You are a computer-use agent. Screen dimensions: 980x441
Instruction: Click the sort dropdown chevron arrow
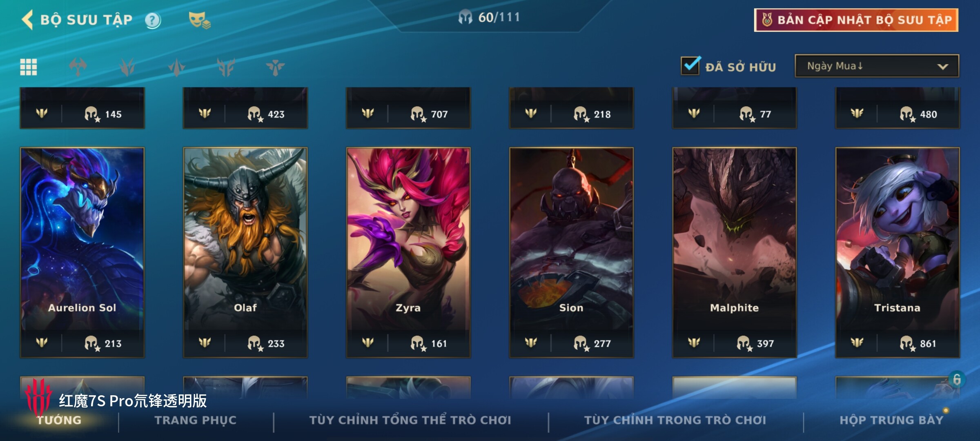[942, 67]
